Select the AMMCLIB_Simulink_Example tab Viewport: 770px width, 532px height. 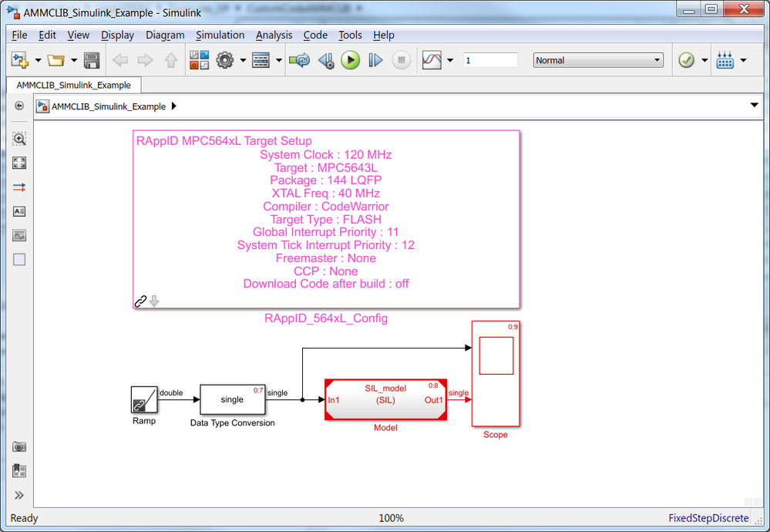(74, 85)
